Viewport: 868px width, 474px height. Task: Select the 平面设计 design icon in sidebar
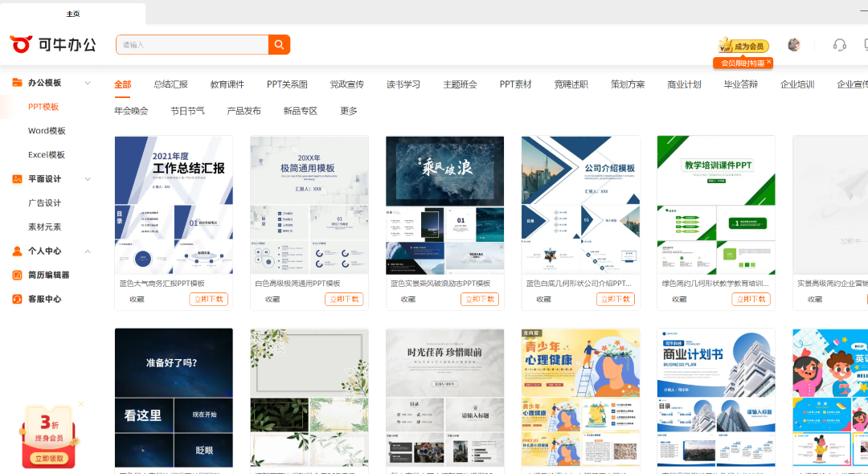tap(18, 178)
